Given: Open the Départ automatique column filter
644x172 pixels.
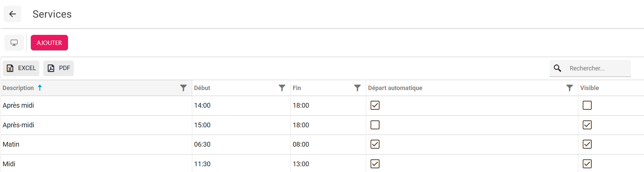Looking at the screenshot, I should click(570, 88).
